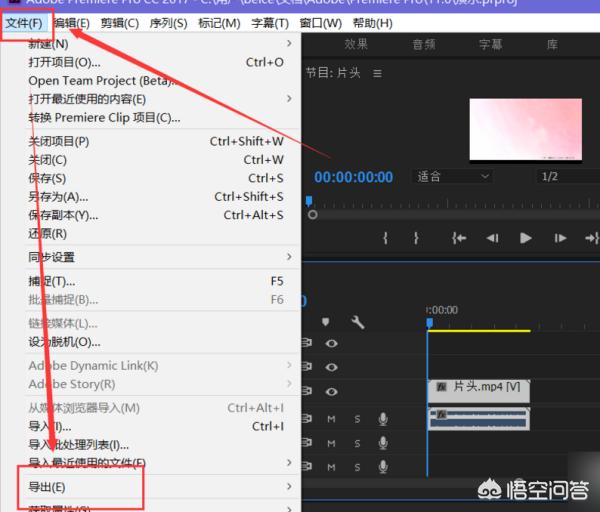Open the 1/2 playback resolution dropdown
Viewport: 600px width, 512px height.
(567, 177)
